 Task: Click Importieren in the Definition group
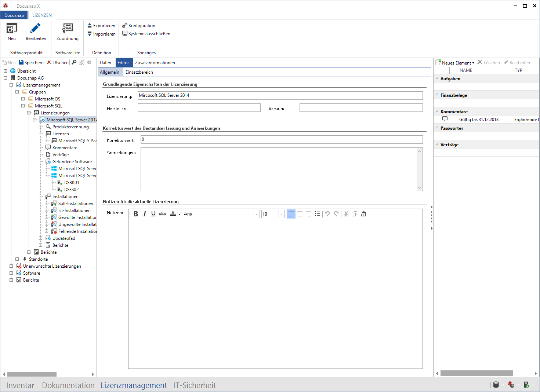[101, 34]
